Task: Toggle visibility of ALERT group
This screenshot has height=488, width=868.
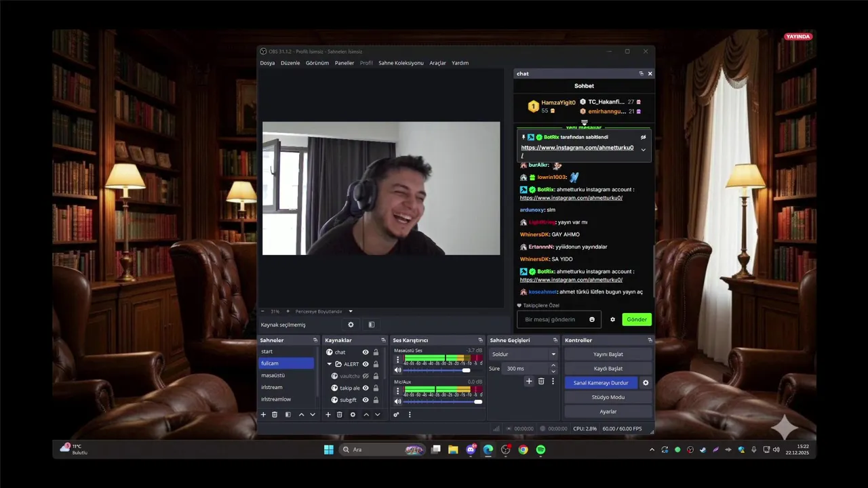Action: [366, 364]
